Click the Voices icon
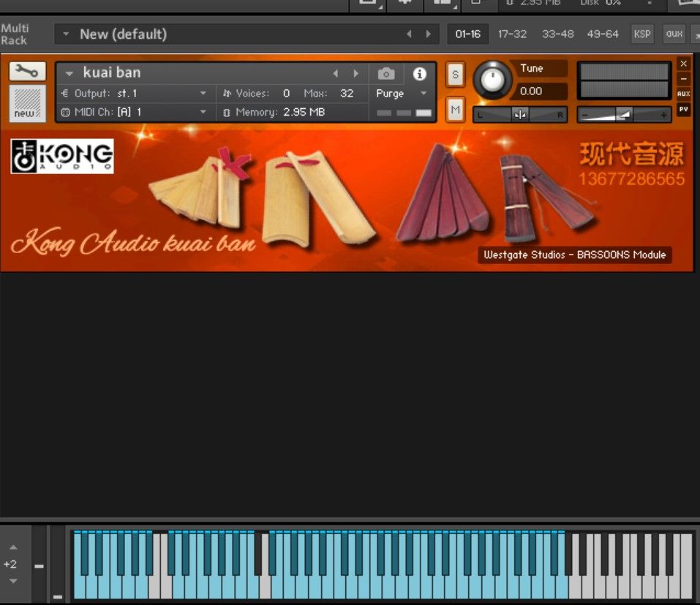This screenshot has height=605, width=700. click(x=227, y=94)
